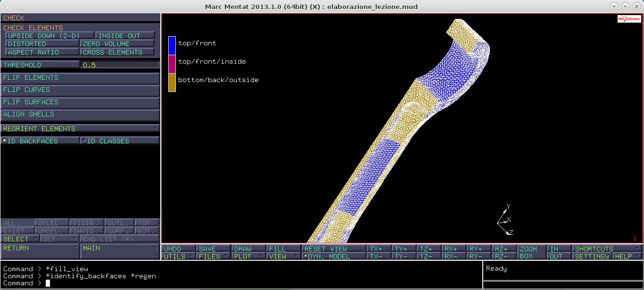Click ALIGN SHELLS
The height and width of the screenshot is (290, 644).
point(80,115)
